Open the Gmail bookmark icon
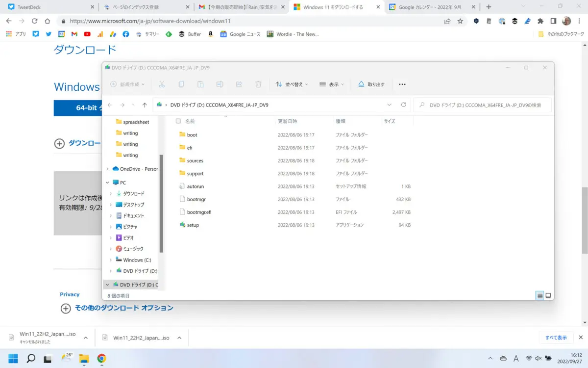This screenshot has height=368, width=588. [74, 34]
